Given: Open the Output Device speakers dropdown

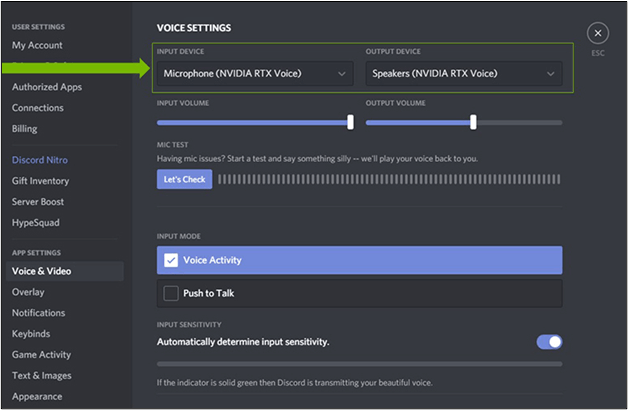Looking at the screenshot, I should [x=464, y=73].
